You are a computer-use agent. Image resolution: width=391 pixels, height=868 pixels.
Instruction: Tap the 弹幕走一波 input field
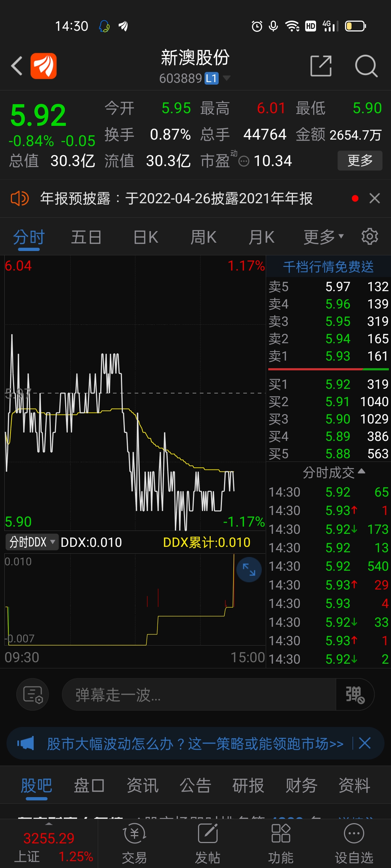(199, 694)
